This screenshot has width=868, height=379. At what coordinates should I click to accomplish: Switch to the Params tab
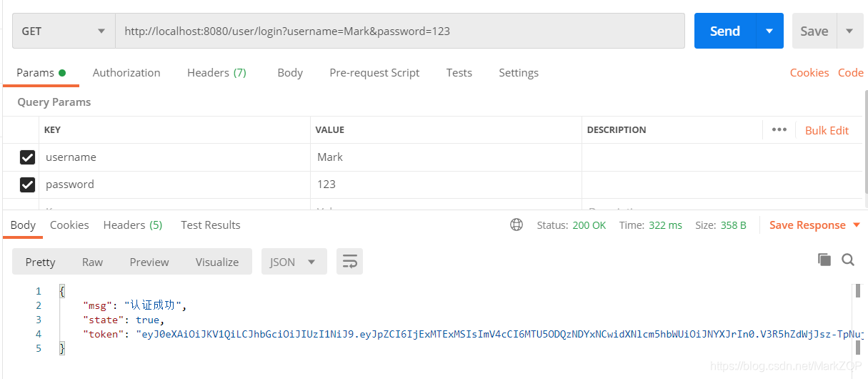tap(41, 73)
